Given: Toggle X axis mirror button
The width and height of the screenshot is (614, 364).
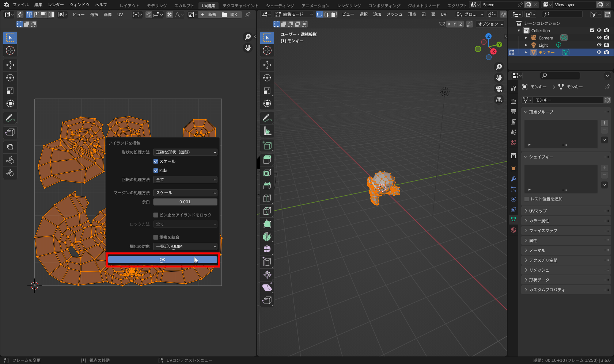Looking at the screenshot, I should pos(449,24).
